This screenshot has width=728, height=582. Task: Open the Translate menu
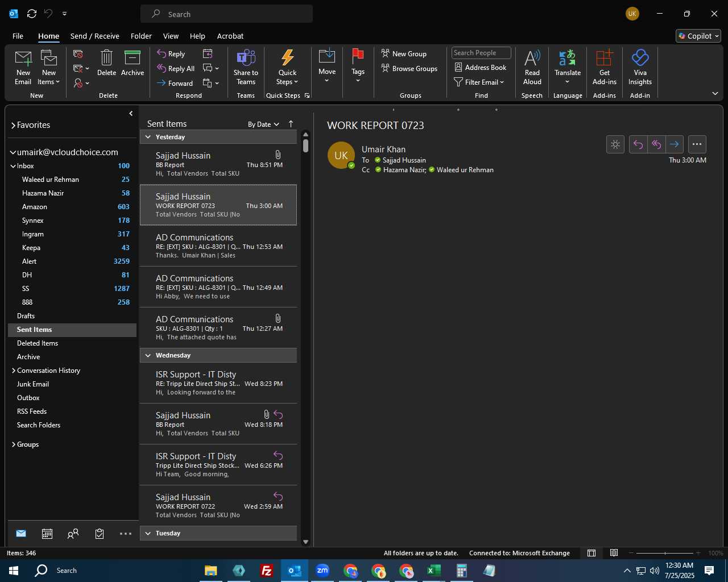(568, 67)
